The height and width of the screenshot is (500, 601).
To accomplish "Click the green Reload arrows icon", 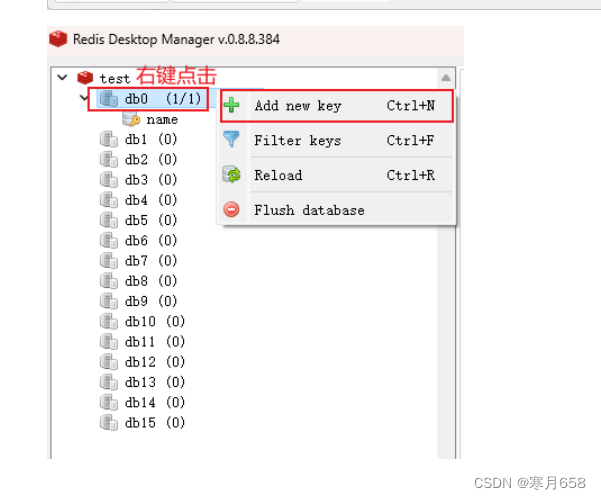I will [232, 175].
